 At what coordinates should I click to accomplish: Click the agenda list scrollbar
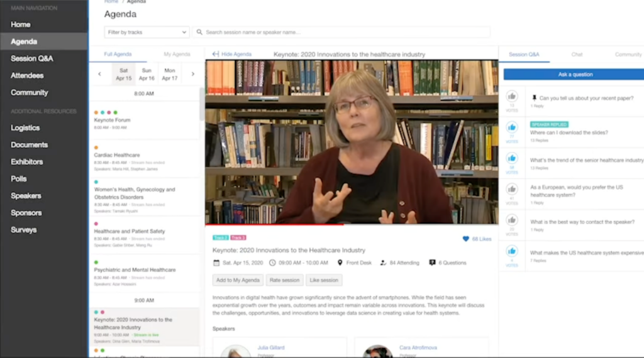coord(202,104)
